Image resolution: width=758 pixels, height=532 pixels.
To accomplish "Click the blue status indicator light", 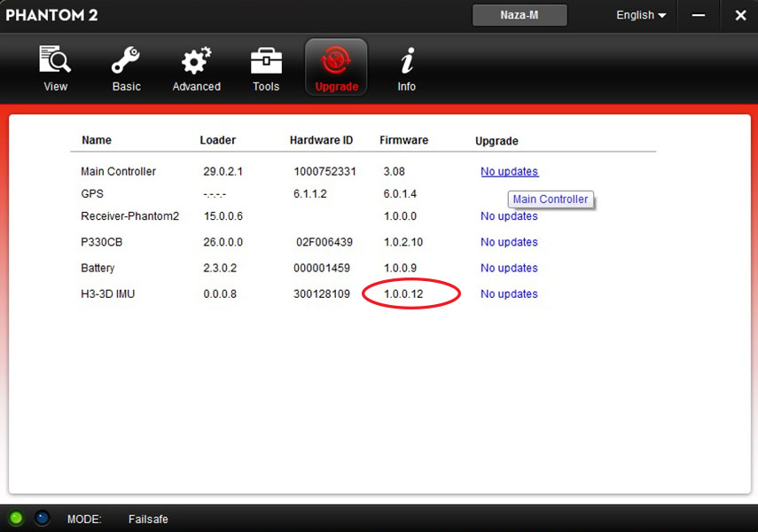I will (x=43, y=518).
